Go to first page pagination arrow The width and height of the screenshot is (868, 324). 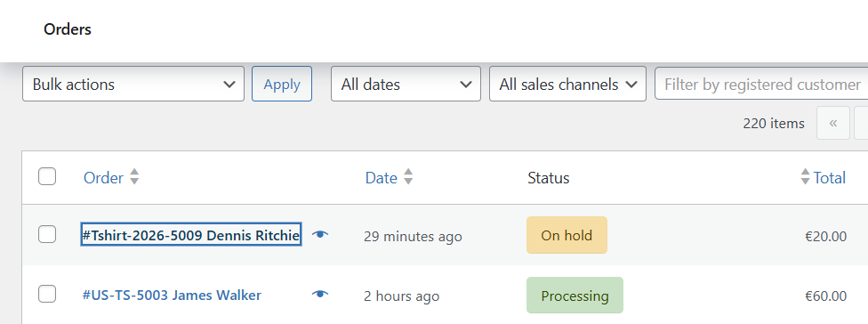[x=833, y=123]
